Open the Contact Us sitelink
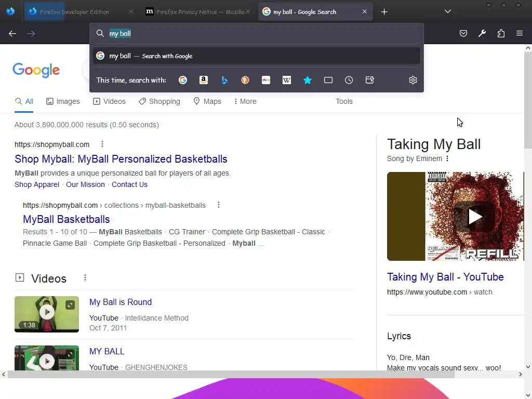 tap(129, 184)
